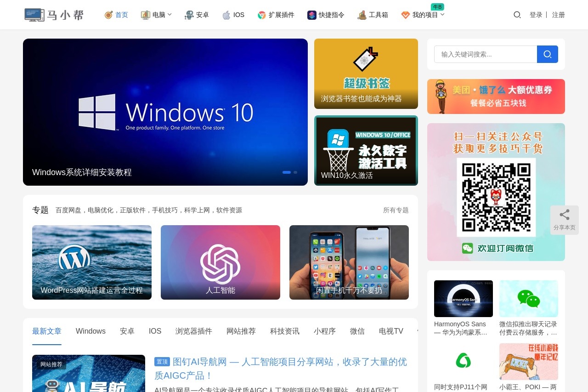
Task: Open the 图钉AI导航网 article title
Action: 281,369
